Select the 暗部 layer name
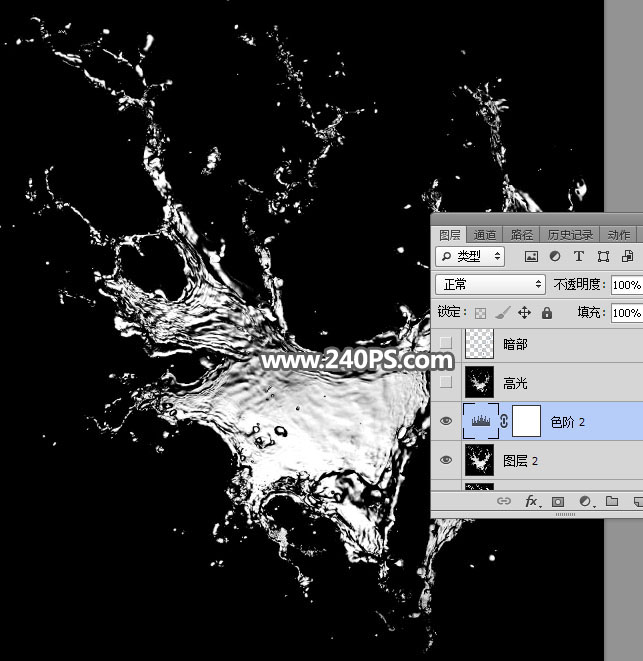643x661 pixels. 515,344
